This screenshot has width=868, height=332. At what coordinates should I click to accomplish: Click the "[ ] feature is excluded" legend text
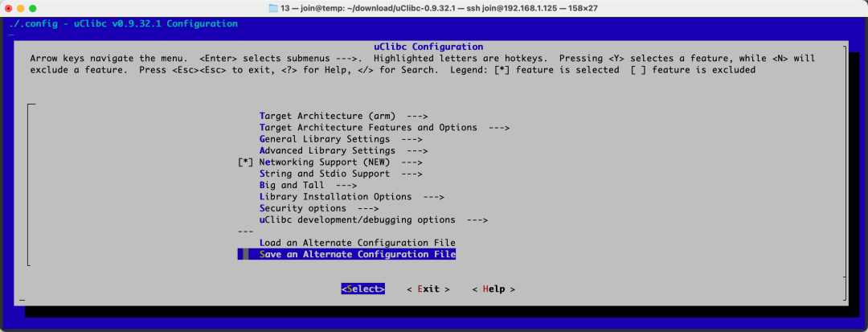693,70
